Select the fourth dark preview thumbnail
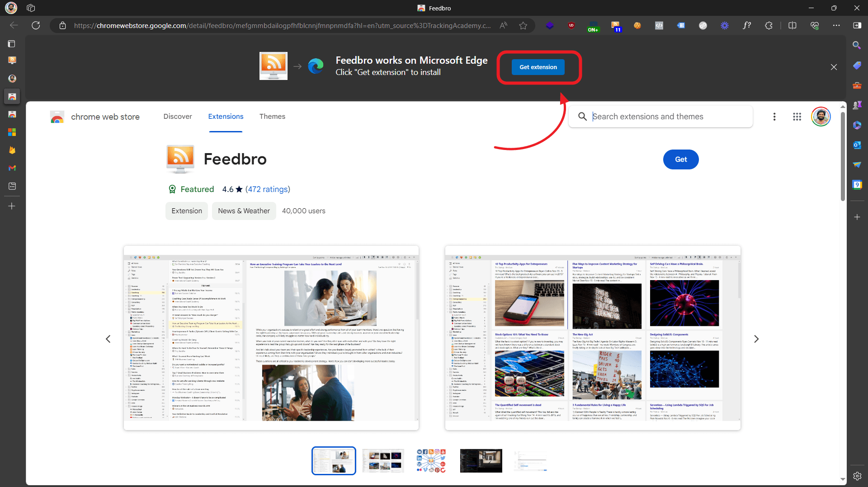 point(481,461)
